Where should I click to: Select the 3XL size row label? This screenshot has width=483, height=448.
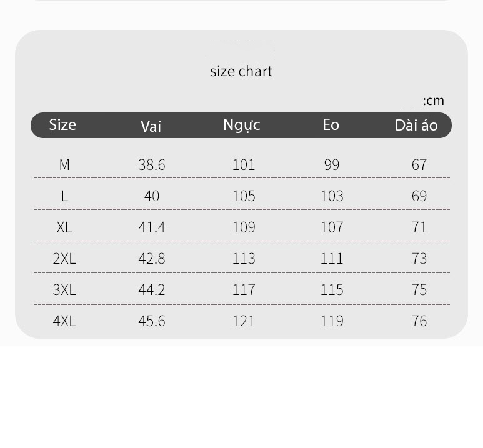pos(64,290)
